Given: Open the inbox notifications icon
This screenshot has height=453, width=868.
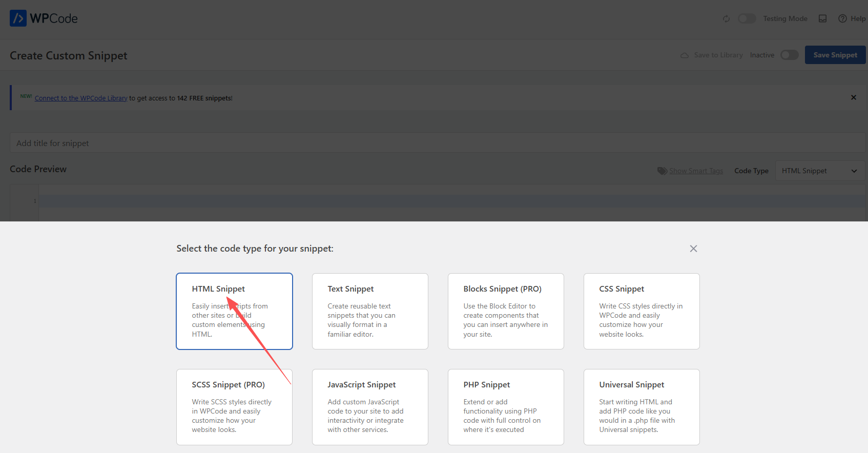Looking at the screenshot, I should 822,18.
